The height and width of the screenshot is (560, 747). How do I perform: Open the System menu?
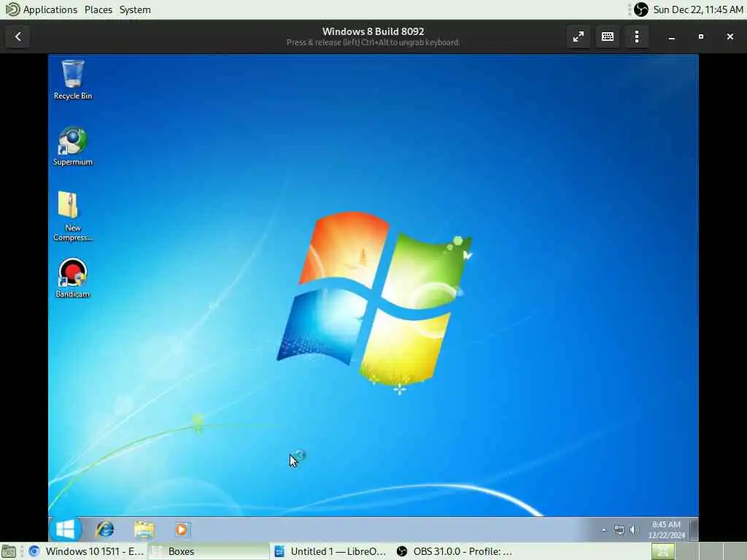135,9
